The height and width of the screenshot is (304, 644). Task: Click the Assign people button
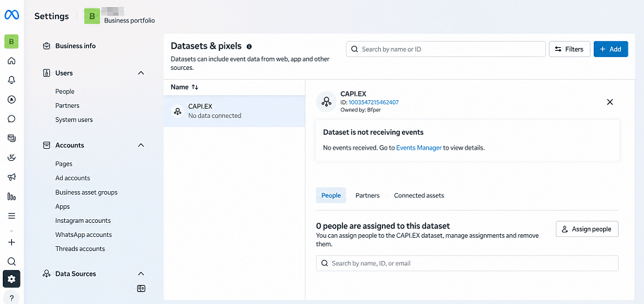[x=587, y=229]
